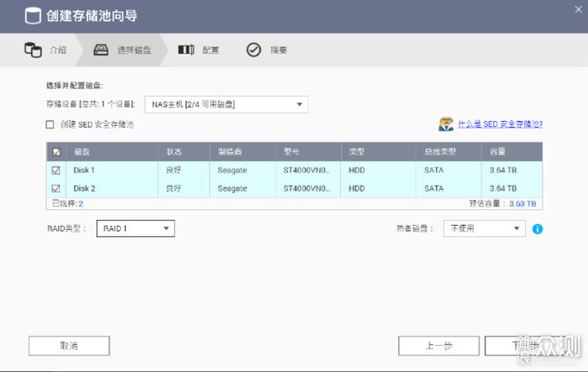Uncheck the Disk 1 checkbox
The height and width of the screenshot is (372, 588).
pos(56,170)
